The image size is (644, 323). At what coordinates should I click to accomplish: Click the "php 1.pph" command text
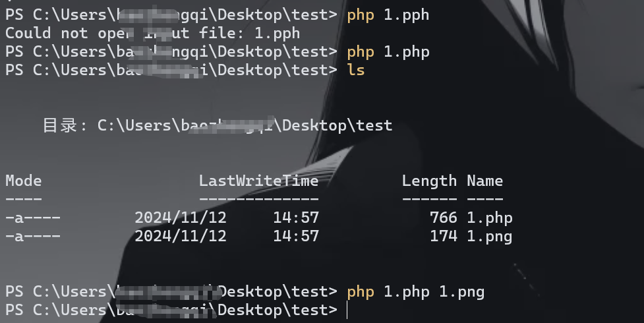[388, 15]
